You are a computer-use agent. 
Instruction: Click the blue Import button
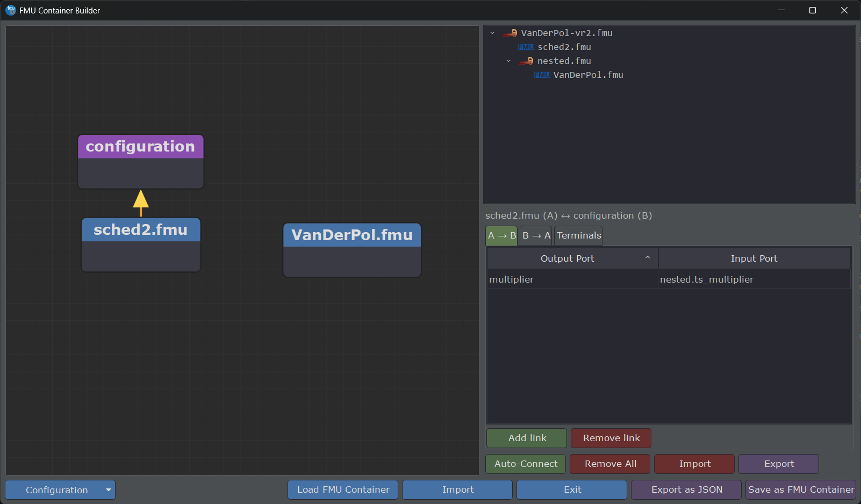click(x=457, y=489)
